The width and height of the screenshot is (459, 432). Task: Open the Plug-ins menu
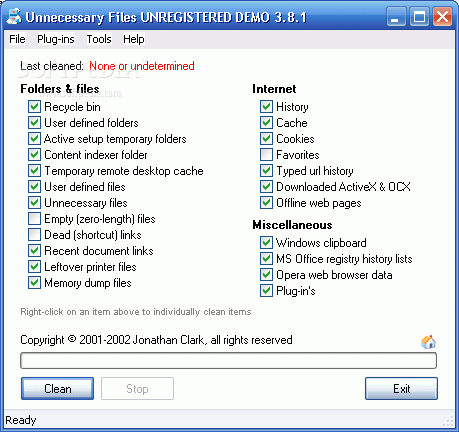click(56, 39)
